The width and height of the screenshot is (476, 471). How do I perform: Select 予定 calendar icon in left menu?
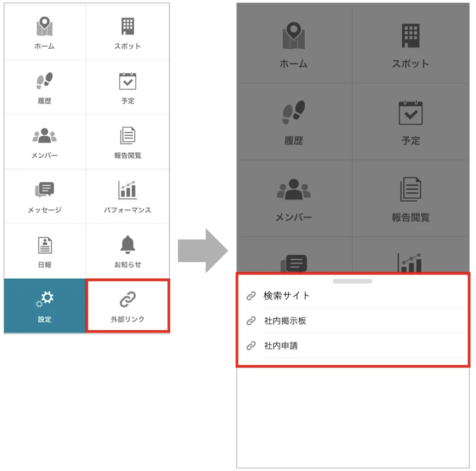[x=127, y=81]
